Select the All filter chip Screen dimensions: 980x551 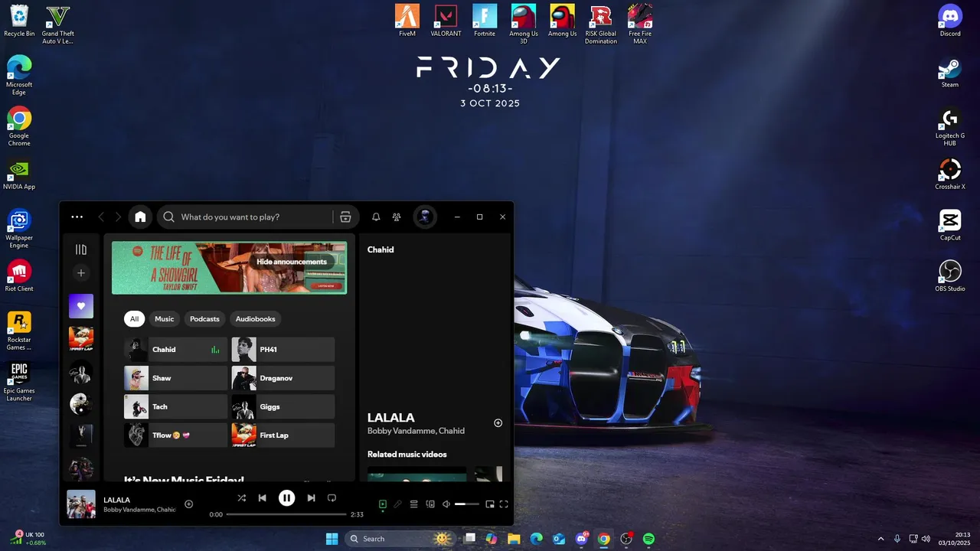pyautogui.click(x=134, y=318)
